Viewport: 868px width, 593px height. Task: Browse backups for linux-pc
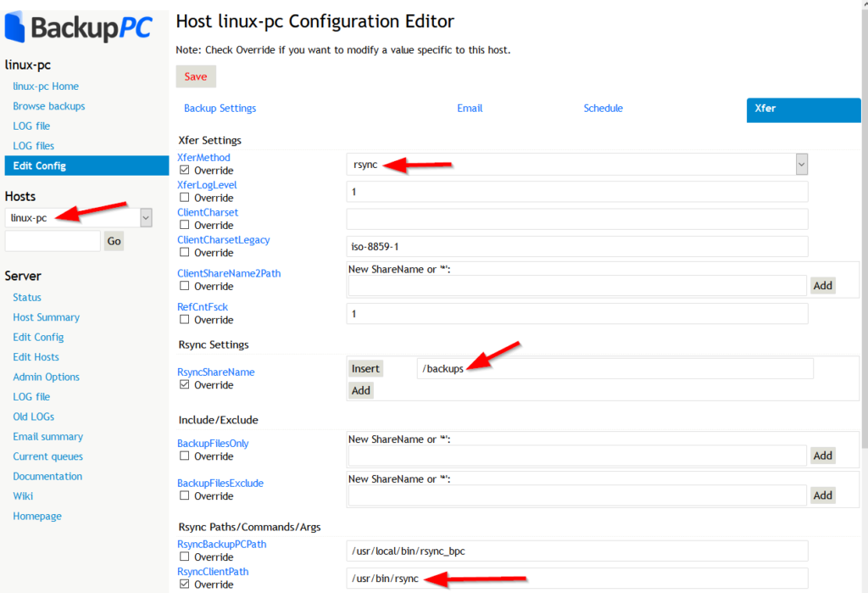(x=48, y=106)
